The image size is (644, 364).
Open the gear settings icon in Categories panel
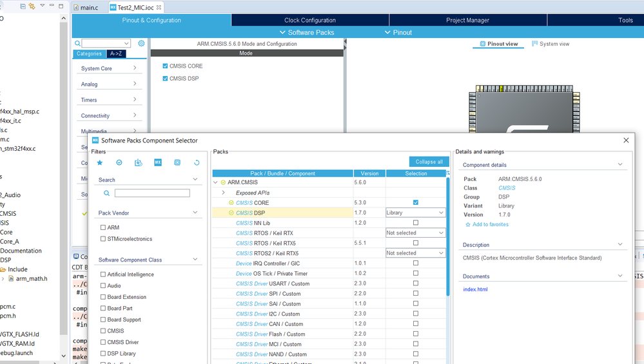(141, 43)
